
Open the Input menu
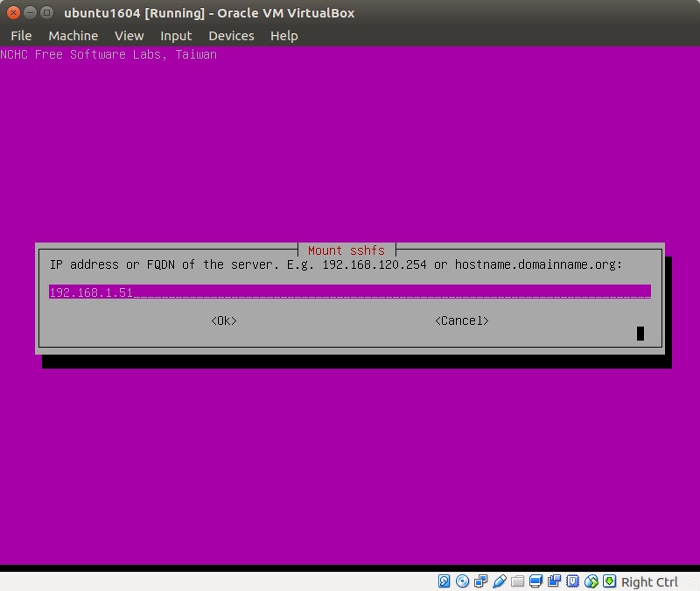click(176, 36)
